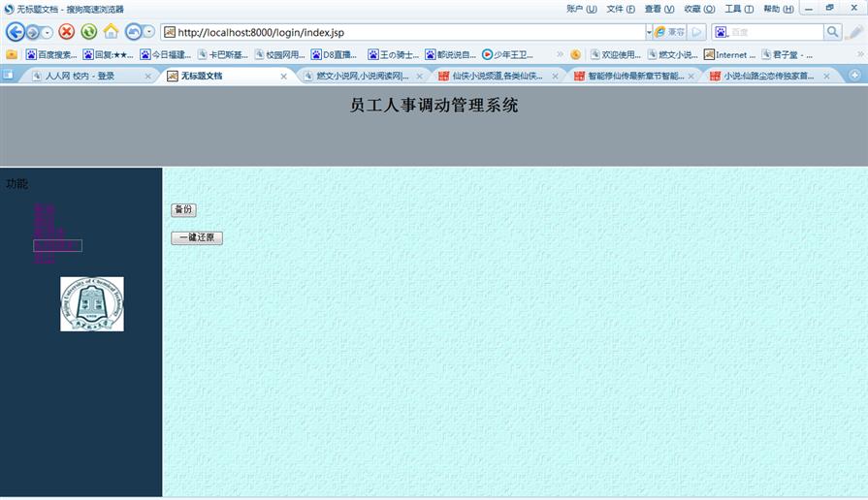Click the orange round icon on bookmarks bar
Viewport: 868px width, 500px height.
tap(576, 54)
